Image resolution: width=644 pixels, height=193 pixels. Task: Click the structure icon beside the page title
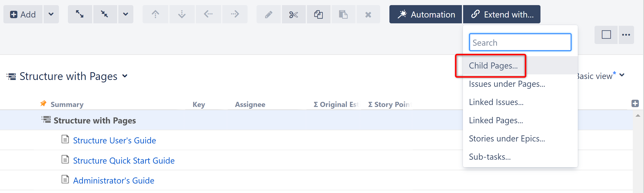tap(11, 76)
